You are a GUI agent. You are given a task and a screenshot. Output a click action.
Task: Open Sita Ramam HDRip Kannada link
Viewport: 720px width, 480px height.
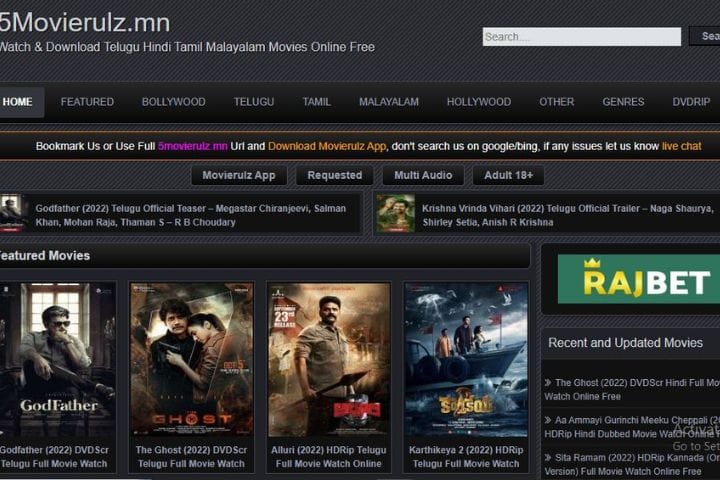click(632, 464)
